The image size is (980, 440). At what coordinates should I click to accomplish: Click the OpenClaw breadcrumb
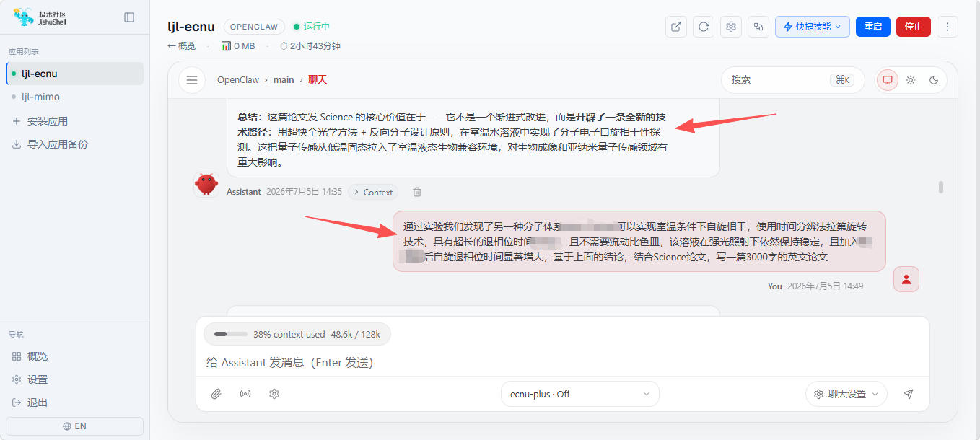tap(238, 80)
